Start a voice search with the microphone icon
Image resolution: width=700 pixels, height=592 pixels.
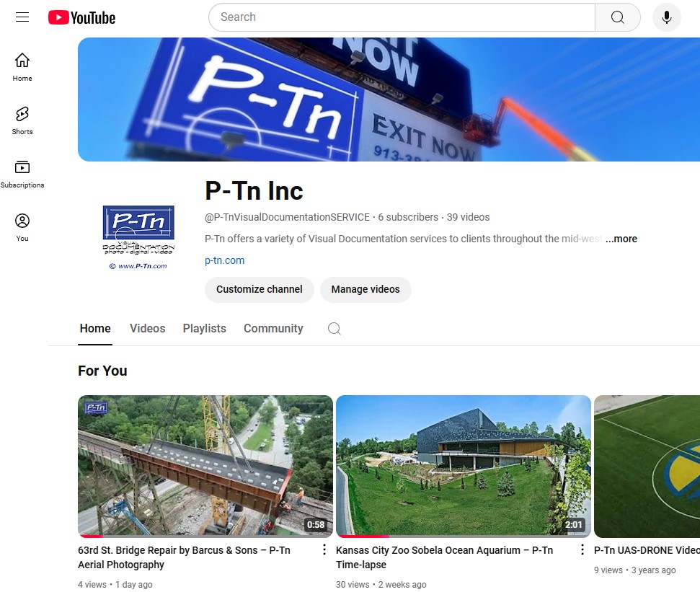pyautogui.click(x=666, y=17)
